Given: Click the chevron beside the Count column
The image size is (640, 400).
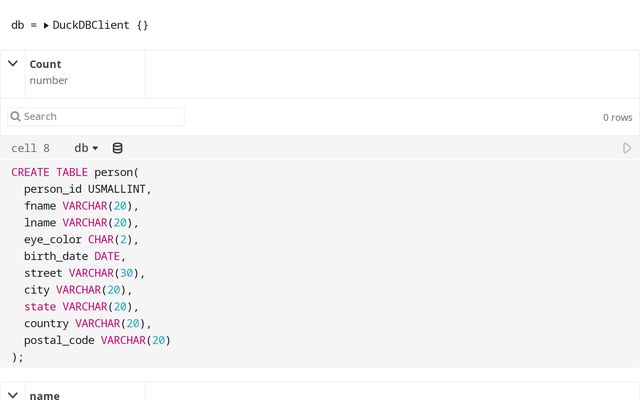Looking at the screenshot, I should click(13, 63).
